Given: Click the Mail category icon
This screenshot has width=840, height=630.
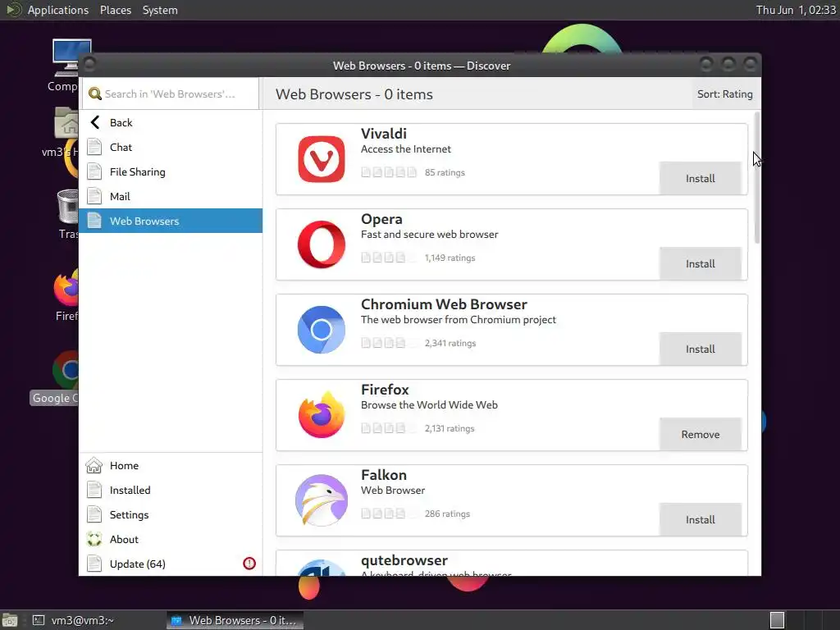Looking at the screenshot, I should pyautogui.click(x=94, y=196).
